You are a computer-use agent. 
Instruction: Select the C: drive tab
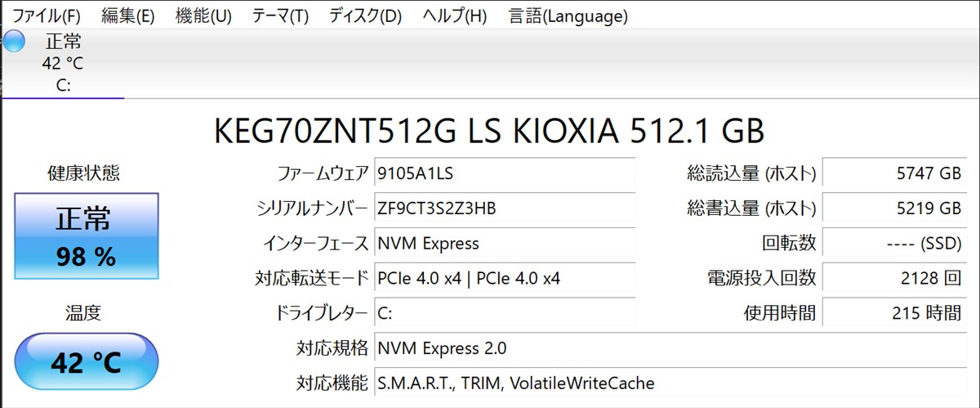63,63
